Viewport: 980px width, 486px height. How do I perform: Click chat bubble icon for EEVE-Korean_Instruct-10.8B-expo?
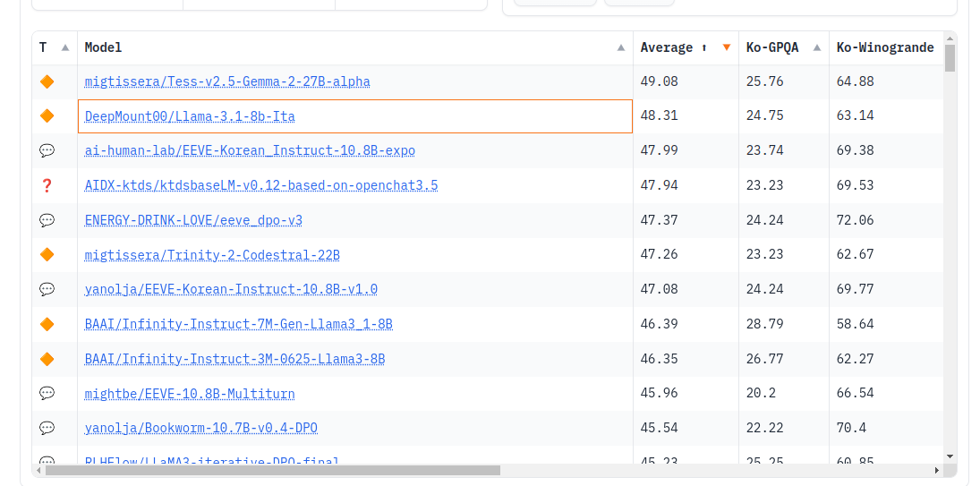(x=47, y=150)
